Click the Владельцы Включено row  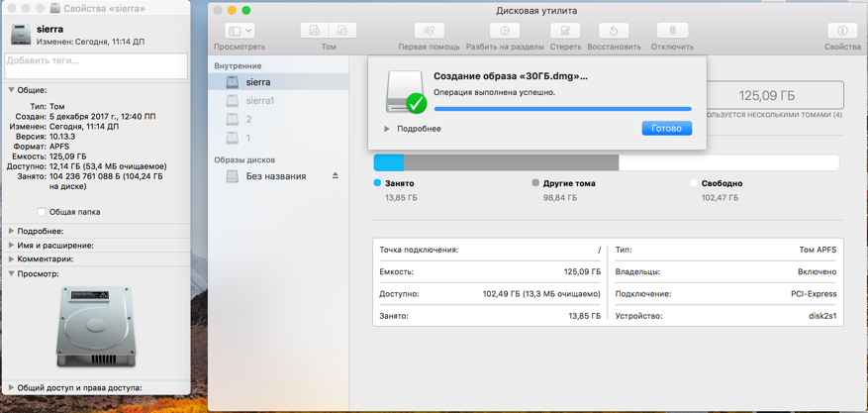coord(725,271)
